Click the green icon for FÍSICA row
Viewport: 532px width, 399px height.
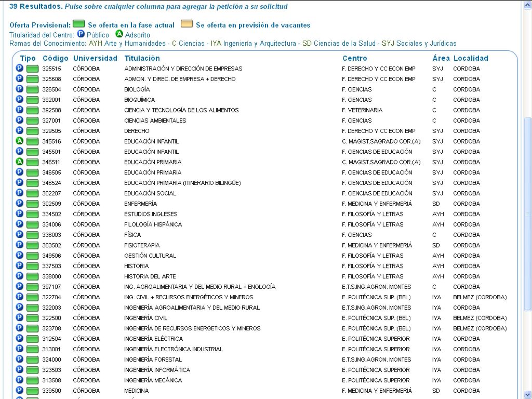[x=33, y=235]
